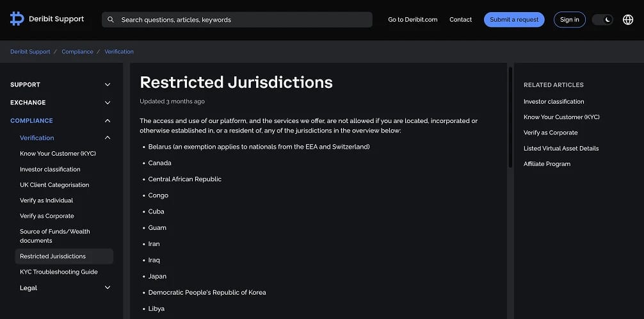Click the Deribit logo icon
644x319 pixels.
click(17, 19)
